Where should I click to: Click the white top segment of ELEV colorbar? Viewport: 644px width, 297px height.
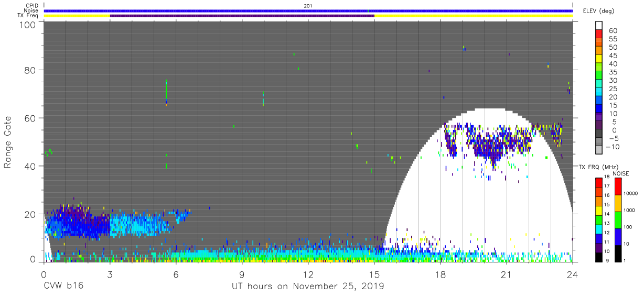click(599, 26)
